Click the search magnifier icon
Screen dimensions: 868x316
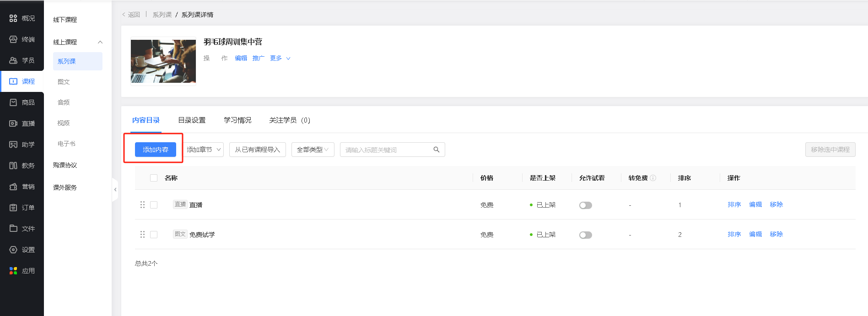click(x=436, y=150)
